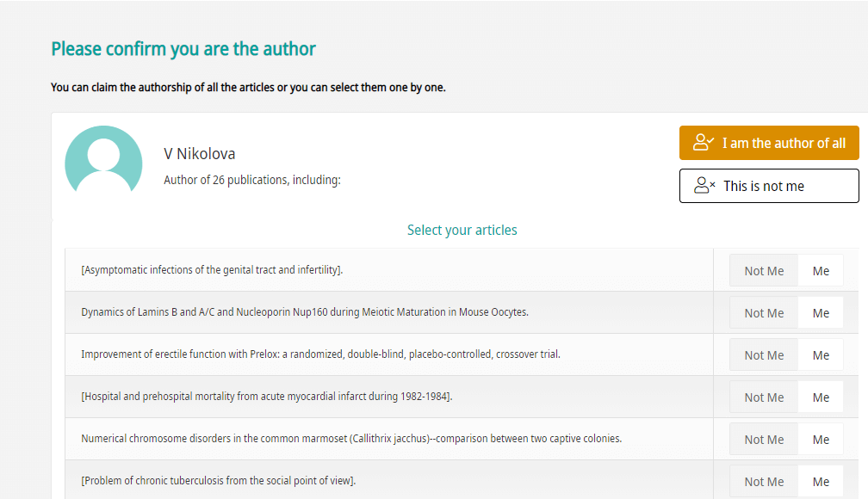Choose 'Me' for chronic tuberculosis article

click(821, 481)
